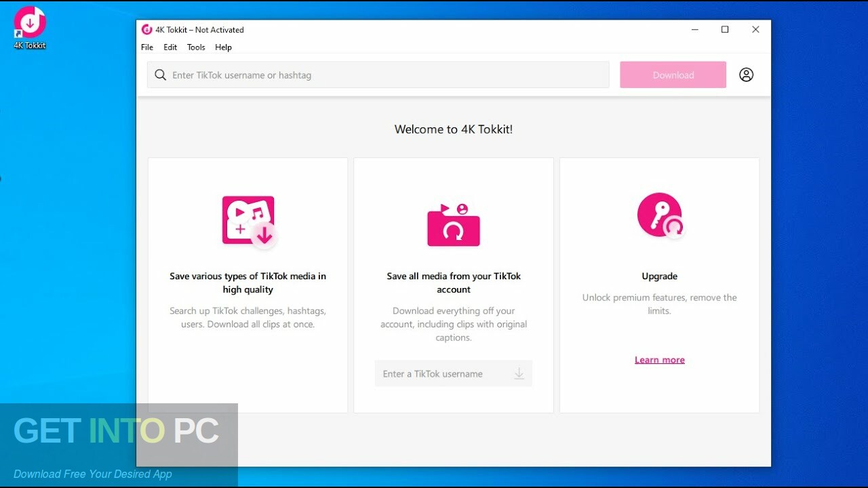The width and height of the screenshot is (868, 488).
Task: Click the search magnifier icon
Action: click(x=160, y=75)
